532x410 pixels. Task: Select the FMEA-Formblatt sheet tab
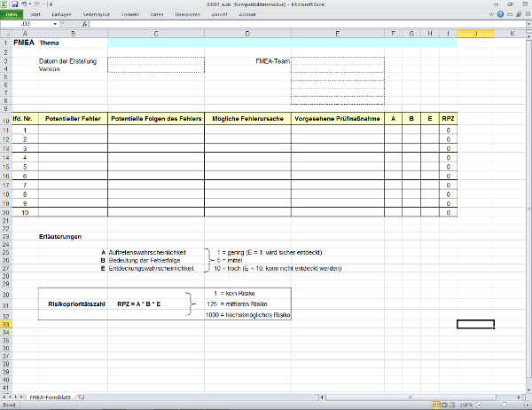(48, 396)
